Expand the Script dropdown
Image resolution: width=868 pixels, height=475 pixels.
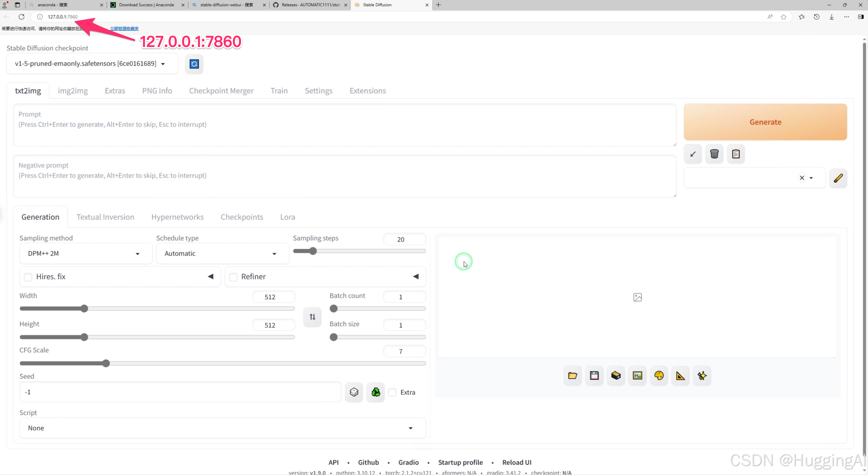point(222,428)
